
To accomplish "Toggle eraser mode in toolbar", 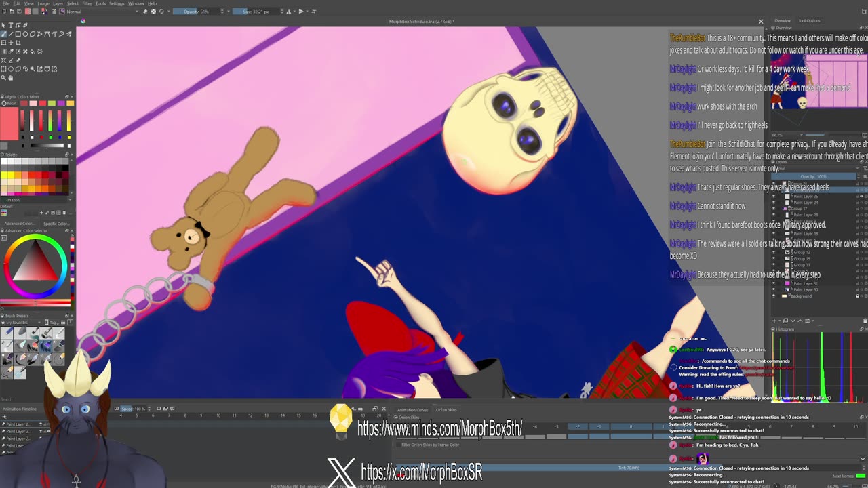I will 145,12.
